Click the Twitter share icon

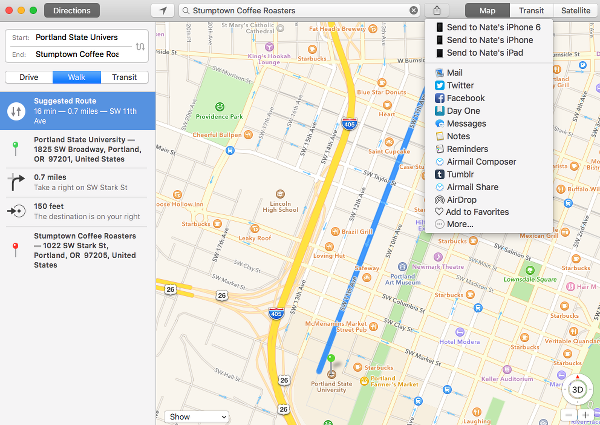440,85
